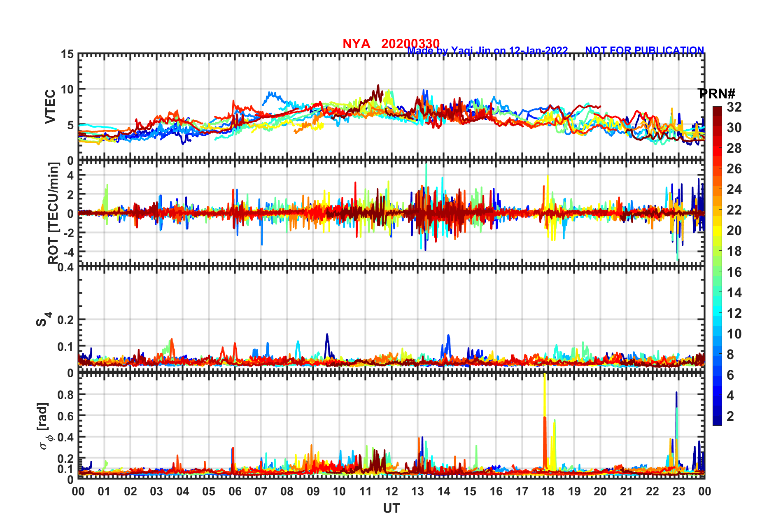
Task: Click the x-axis tick label '18'
Action: coord(548,491)
